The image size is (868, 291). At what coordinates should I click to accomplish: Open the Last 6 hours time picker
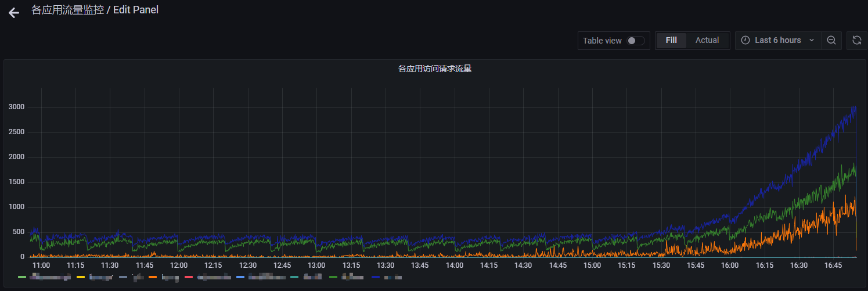pos(778,40)
